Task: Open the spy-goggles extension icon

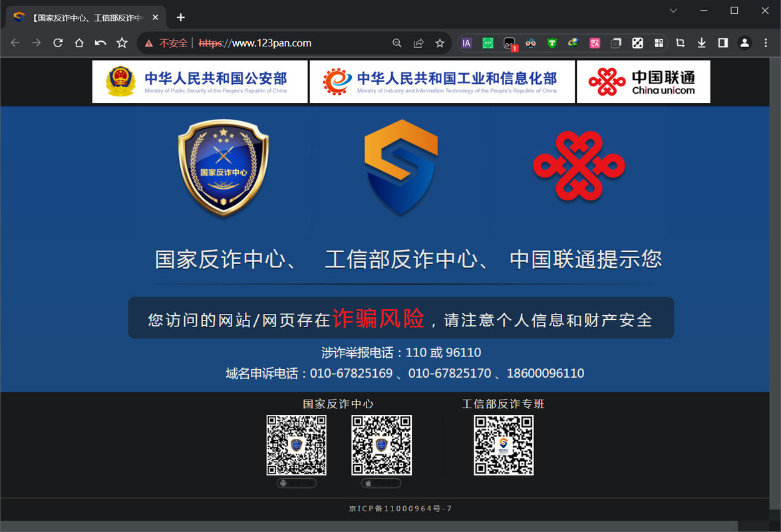Action: 531,43
